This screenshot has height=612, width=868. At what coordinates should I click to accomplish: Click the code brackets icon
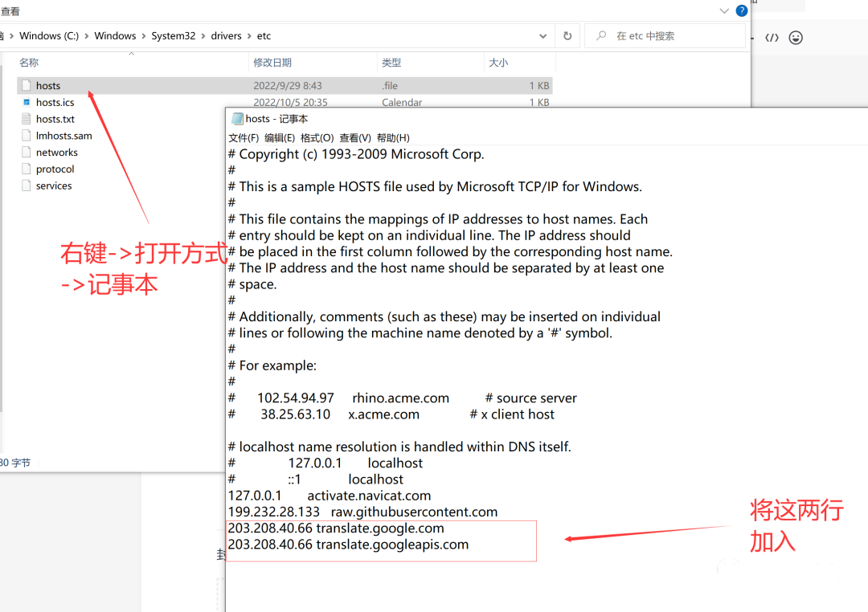772,38
